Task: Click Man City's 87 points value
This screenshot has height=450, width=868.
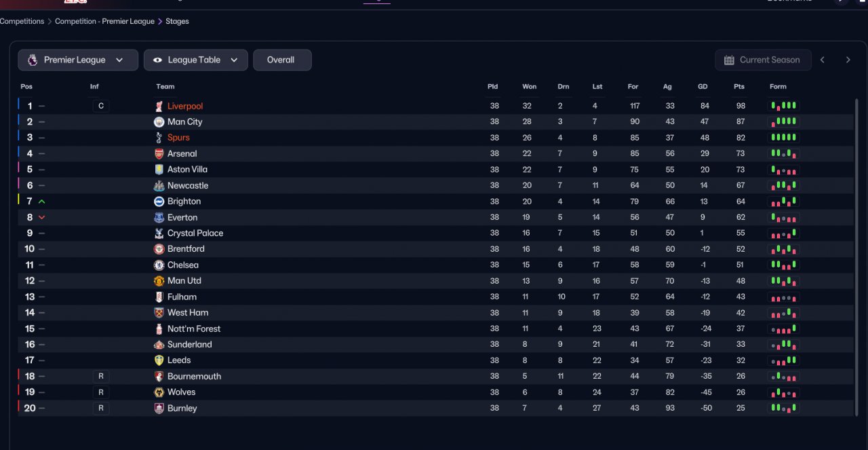Action: [741, 122]
